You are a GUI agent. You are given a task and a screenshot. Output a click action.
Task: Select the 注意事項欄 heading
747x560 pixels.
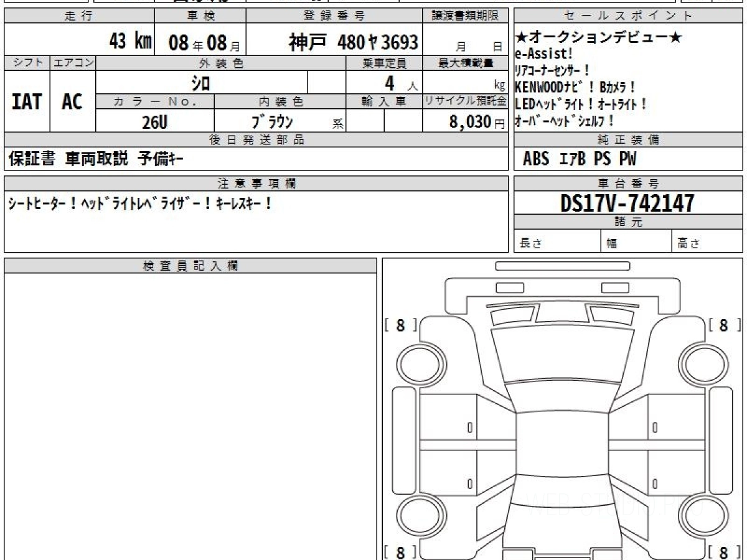point(256,184)
